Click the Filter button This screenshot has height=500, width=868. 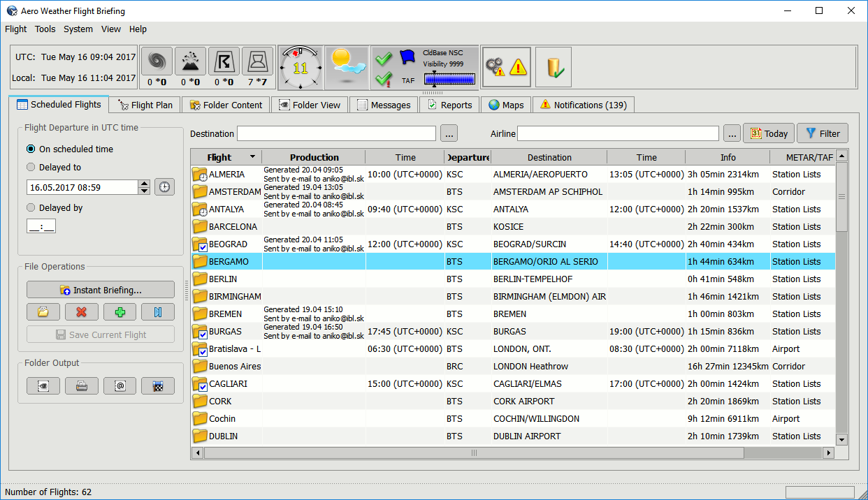click(x=823, y=133)
